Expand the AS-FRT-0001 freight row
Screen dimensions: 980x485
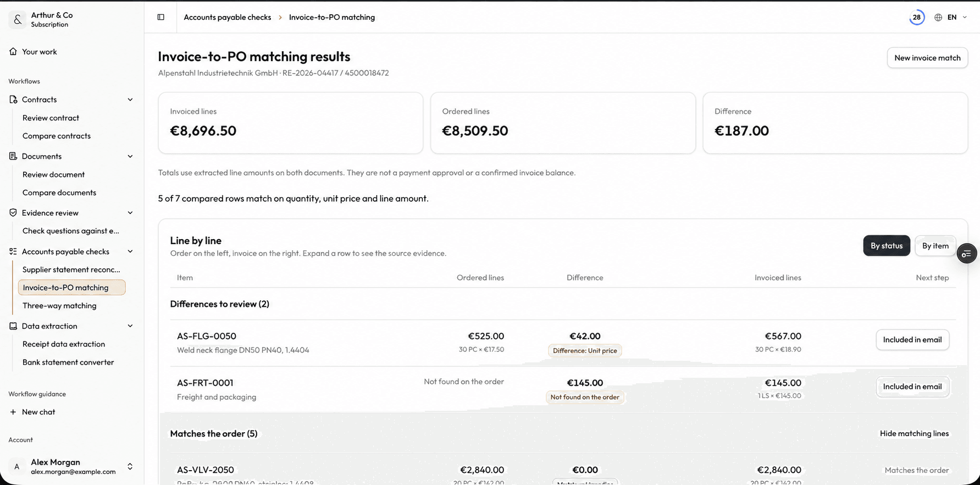coord(563,389)
